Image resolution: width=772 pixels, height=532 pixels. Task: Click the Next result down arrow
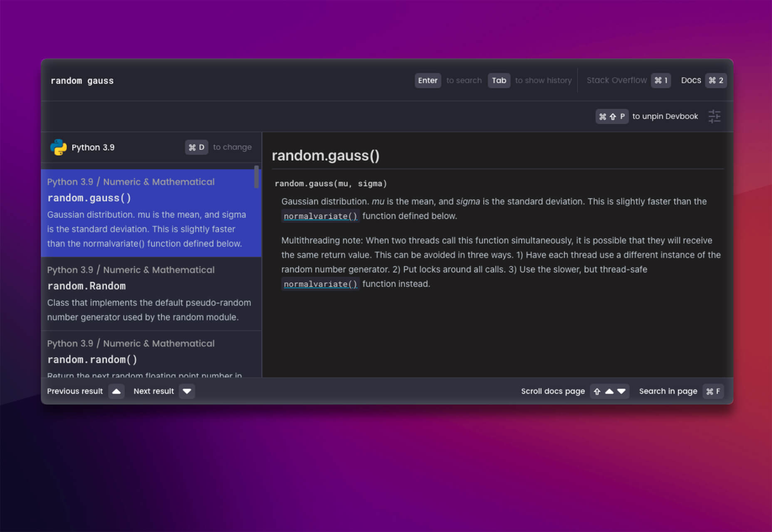187,391
